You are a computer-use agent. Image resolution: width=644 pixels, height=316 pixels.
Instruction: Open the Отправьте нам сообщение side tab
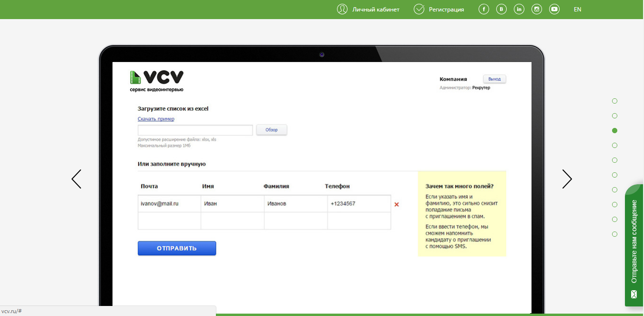tap(634, 244)
